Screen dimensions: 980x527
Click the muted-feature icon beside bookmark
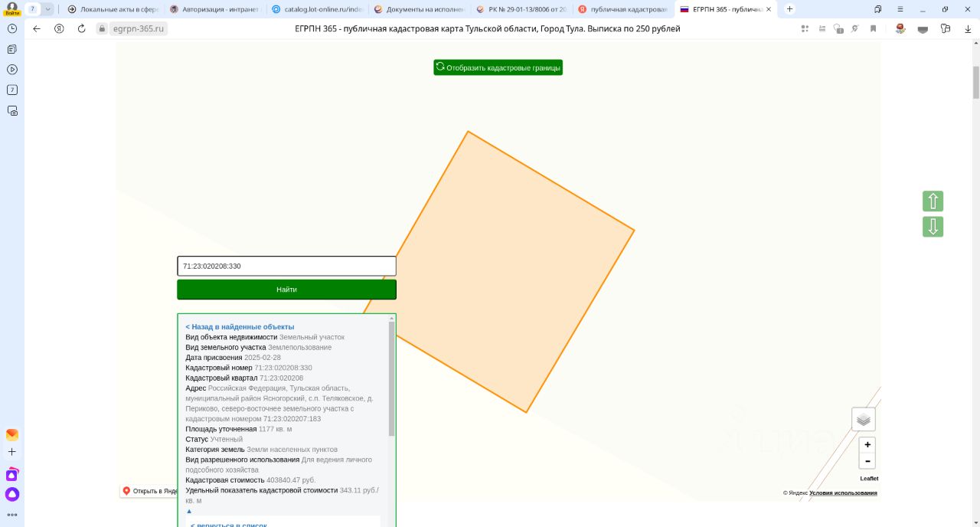[x=856, y=28]
